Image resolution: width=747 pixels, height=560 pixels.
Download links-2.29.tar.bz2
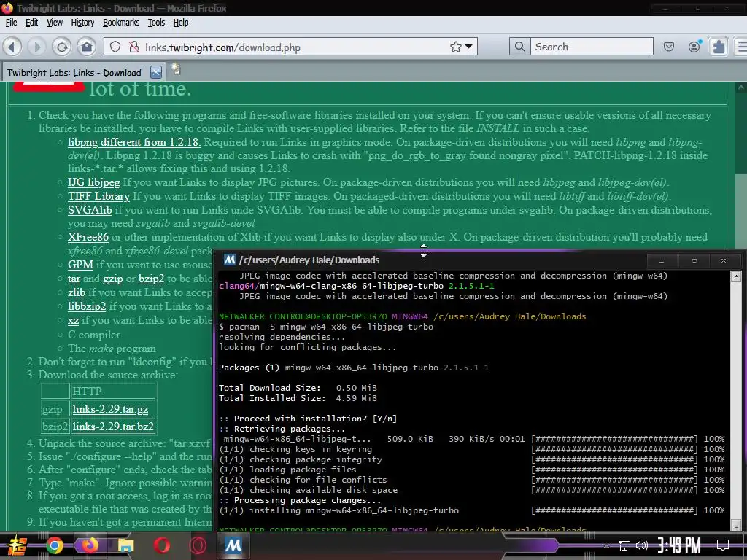113,427
